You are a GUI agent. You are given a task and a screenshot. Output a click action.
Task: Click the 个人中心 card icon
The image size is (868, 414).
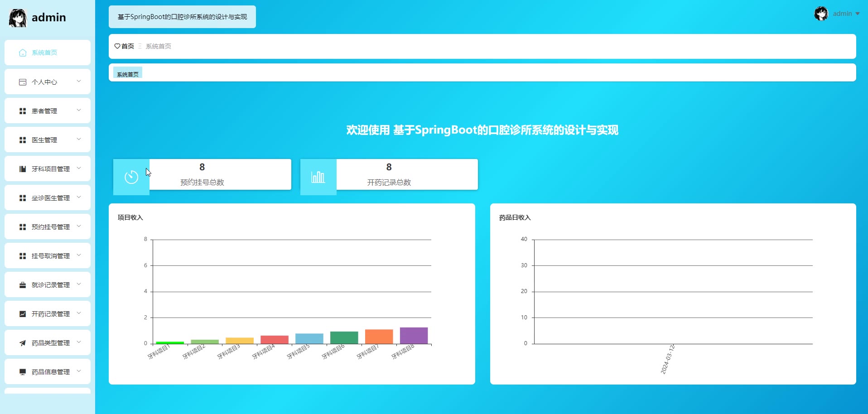[23, 82]
